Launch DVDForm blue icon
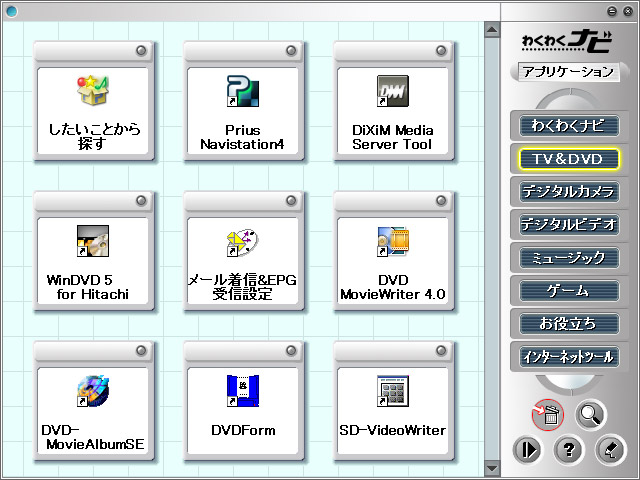 point(243,391)
